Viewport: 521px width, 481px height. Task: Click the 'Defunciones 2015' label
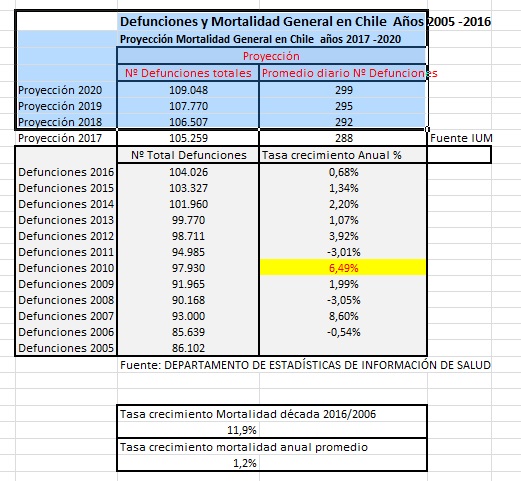tap(66, 188)
